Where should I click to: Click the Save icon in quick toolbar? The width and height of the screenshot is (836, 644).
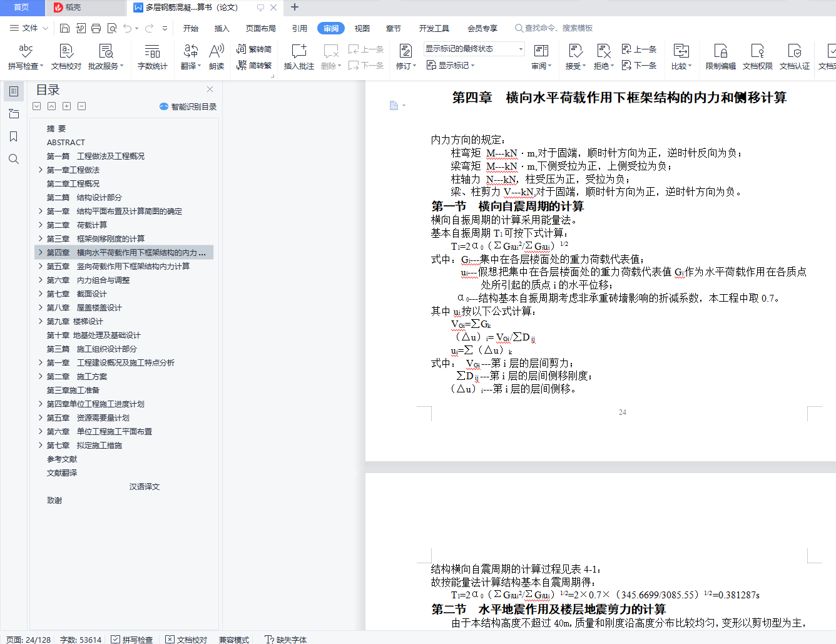point(64,28)
